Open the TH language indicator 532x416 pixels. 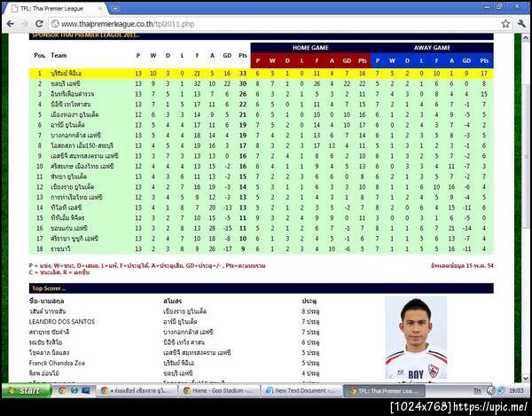point(477,391)
